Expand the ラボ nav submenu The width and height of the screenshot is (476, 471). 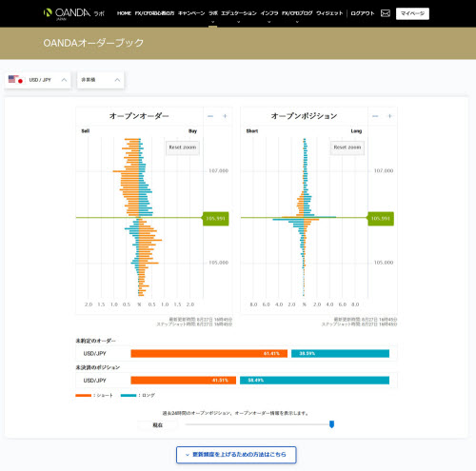click(212, 22)
